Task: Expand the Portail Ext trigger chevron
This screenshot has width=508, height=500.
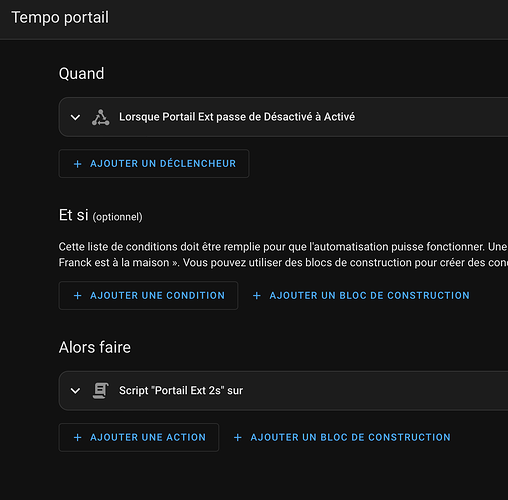Action: [76, 117]
